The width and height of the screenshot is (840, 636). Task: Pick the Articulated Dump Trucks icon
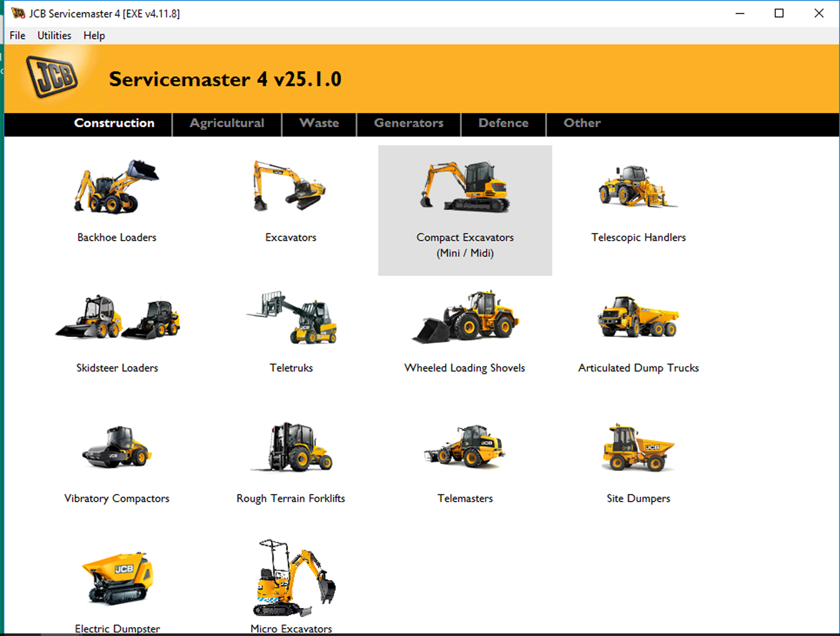click(638, 317)
